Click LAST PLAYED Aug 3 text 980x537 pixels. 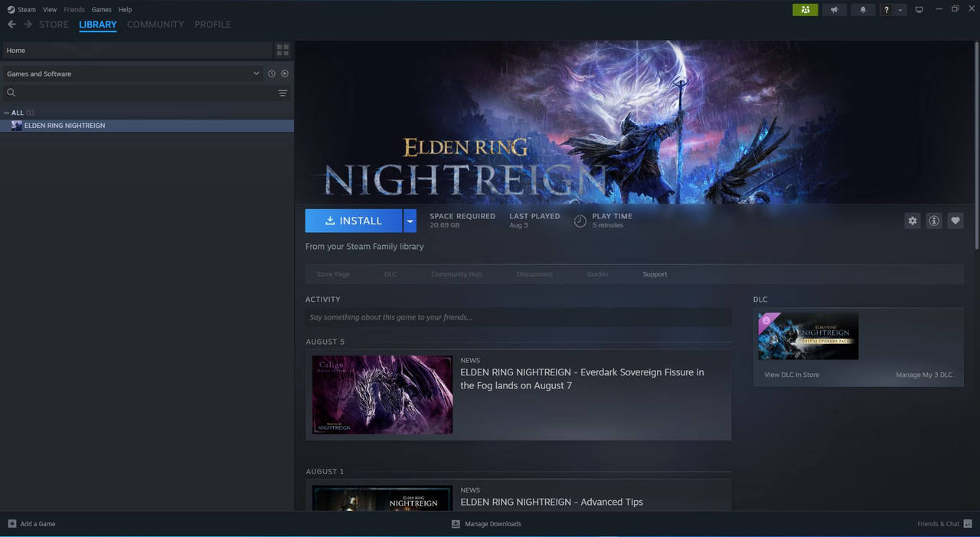coord(534,221)
